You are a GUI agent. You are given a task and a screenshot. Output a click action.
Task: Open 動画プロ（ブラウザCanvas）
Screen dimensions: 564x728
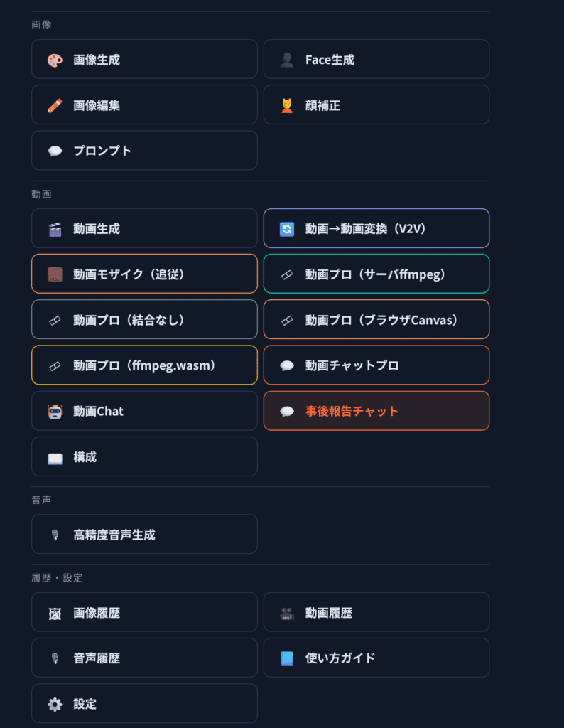pyautogui.click(x=376, y=320)
